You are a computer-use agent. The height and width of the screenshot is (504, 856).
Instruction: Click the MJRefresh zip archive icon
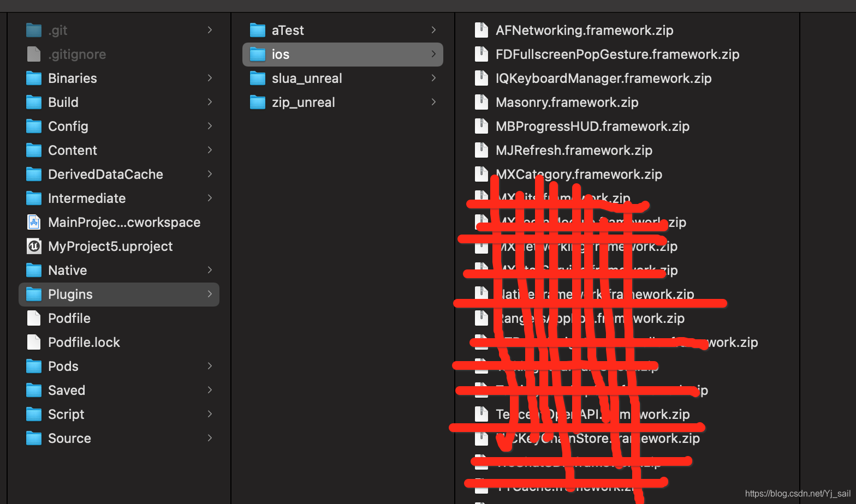coord(481,150)
